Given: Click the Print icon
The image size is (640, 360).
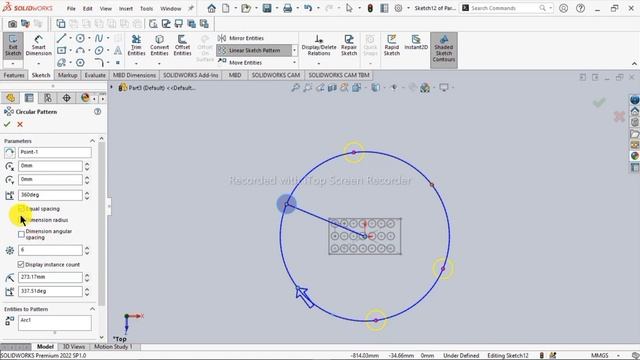Looking at the screenshot, I should pos(287,8).
